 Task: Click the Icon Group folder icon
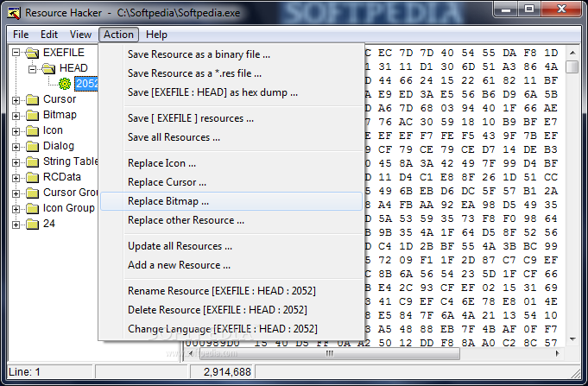tap(32, 208)
